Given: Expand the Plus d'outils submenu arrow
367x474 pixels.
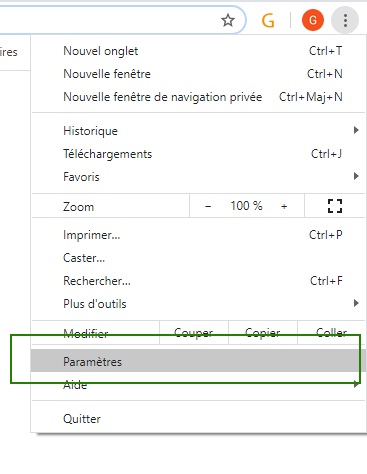Looking at the screenshot, I should pyautogui.click(x=356, y=303).
